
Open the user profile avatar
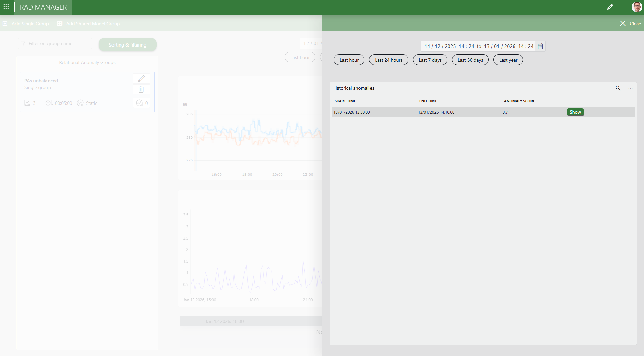[636, 7]
